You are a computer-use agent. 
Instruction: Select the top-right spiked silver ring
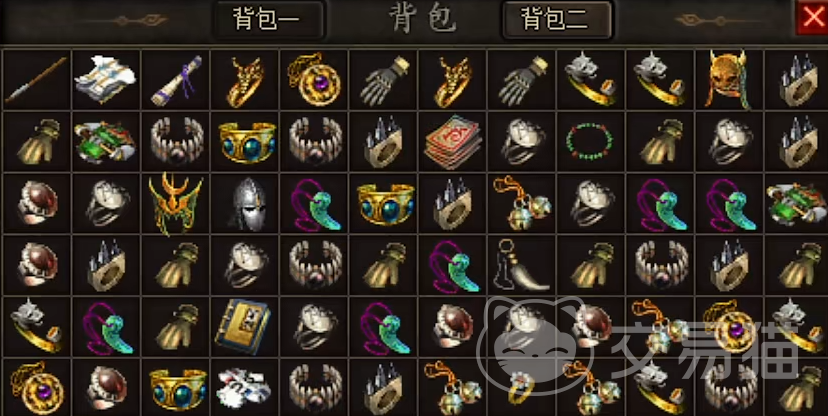click(x=797, y=80)
